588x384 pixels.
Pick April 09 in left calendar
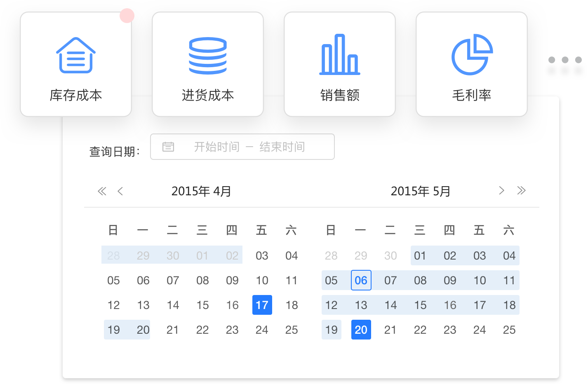[x=233, y=280]
